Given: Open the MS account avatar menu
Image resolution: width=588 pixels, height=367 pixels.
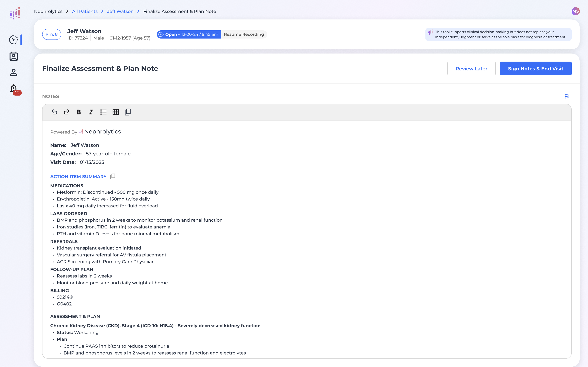Looking at the screenshot, I should pyautogui.click(x=576, y=11).
